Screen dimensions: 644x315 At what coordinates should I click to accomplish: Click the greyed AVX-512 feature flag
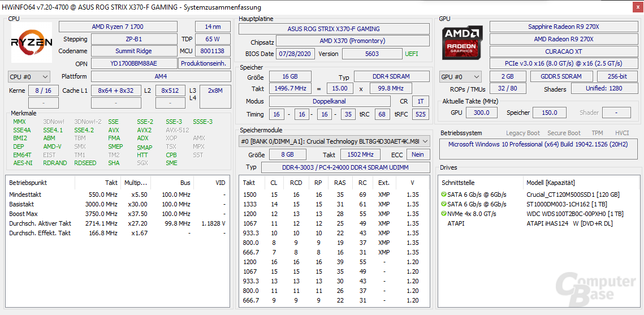178,130
